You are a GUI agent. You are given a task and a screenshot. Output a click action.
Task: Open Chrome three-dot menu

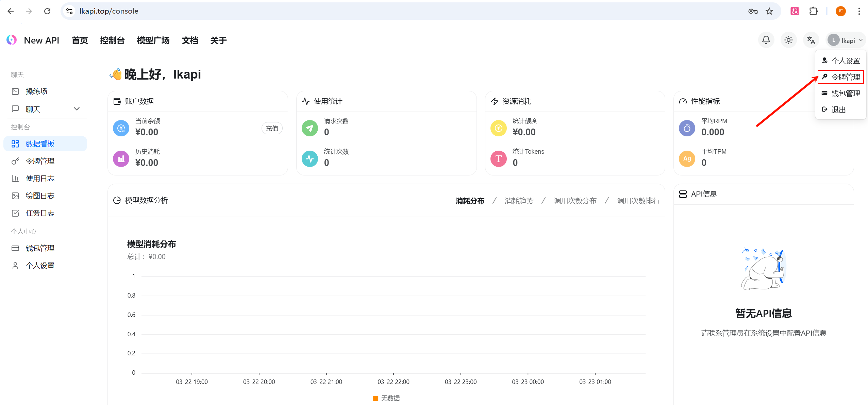coord(859,11)
